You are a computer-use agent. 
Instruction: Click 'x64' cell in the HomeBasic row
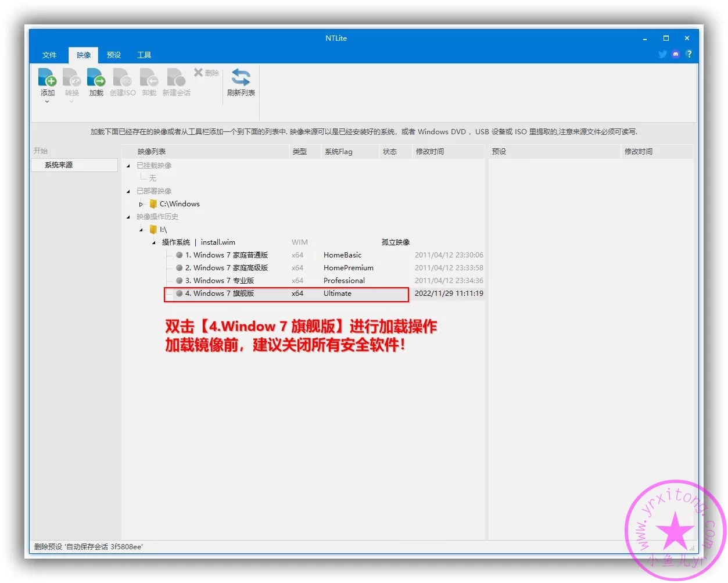[x=297, y=255]
